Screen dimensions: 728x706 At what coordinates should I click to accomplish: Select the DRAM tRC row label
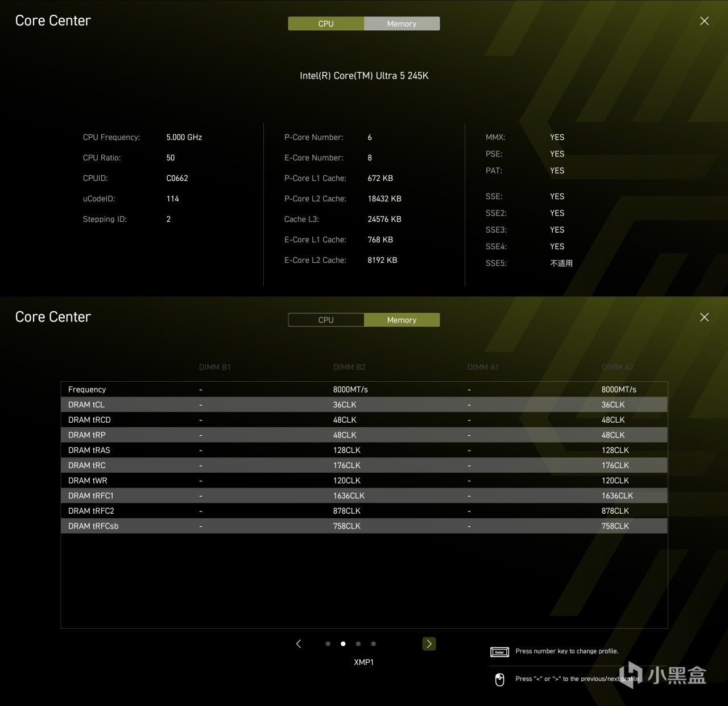(87, 465)
